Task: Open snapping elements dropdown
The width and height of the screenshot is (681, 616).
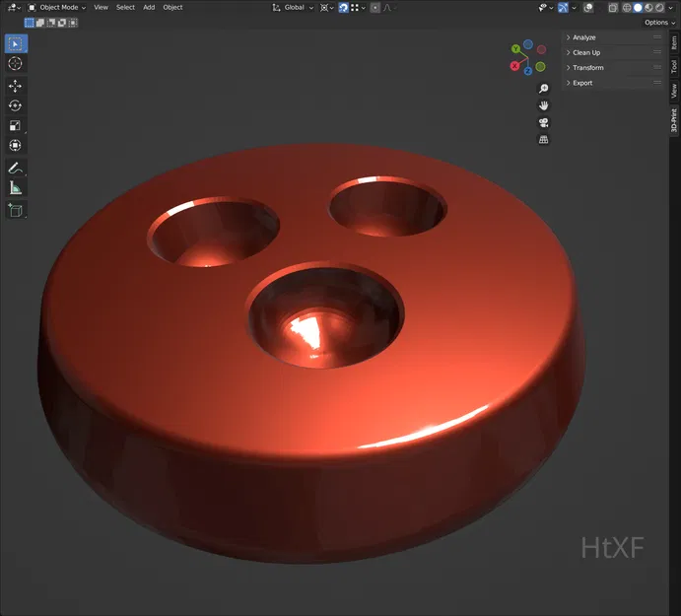Action: click(359, 7)
